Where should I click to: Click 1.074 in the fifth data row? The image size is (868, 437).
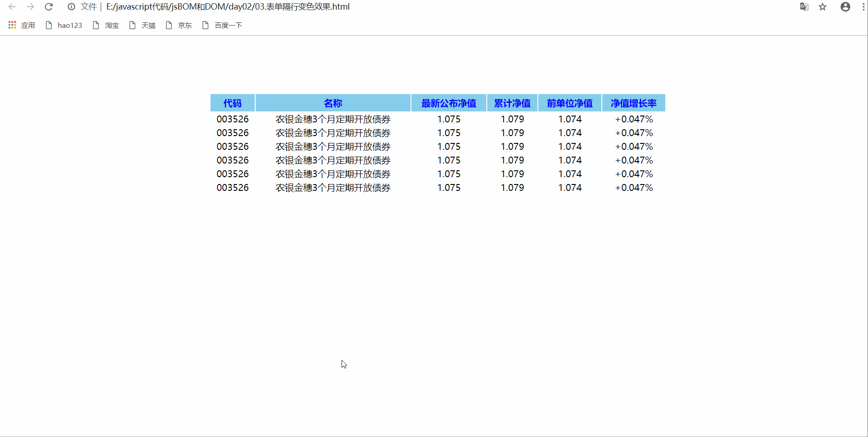click(570, 174)
